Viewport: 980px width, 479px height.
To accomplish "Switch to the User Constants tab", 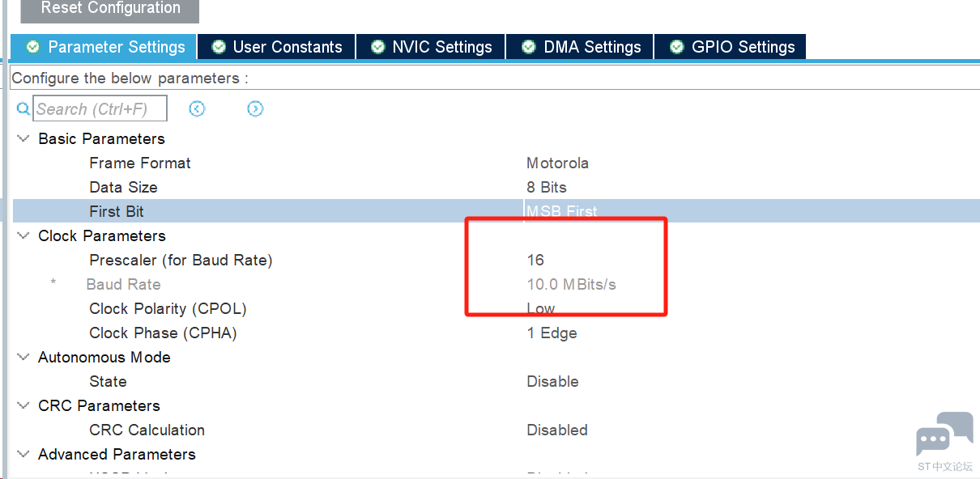I will (x=277, y=47).
